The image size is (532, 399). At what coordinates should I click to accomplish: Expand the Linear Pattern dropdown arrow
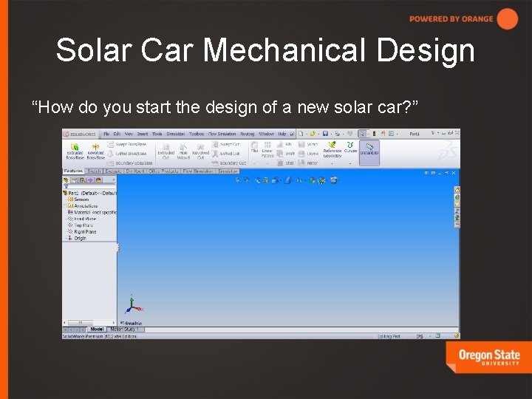point(267,163)
